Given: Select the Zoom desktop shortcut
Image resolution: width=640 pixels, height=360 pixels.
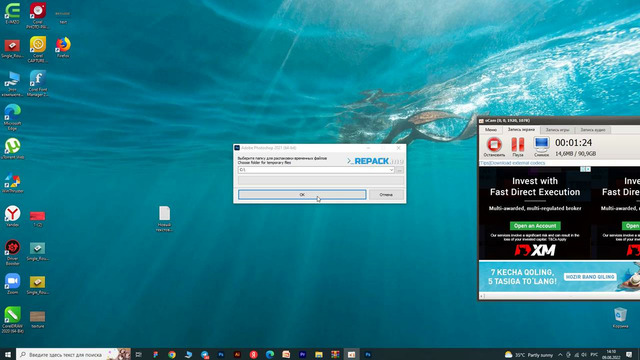Looking at the screenshot, I should [x=13, y=284].
